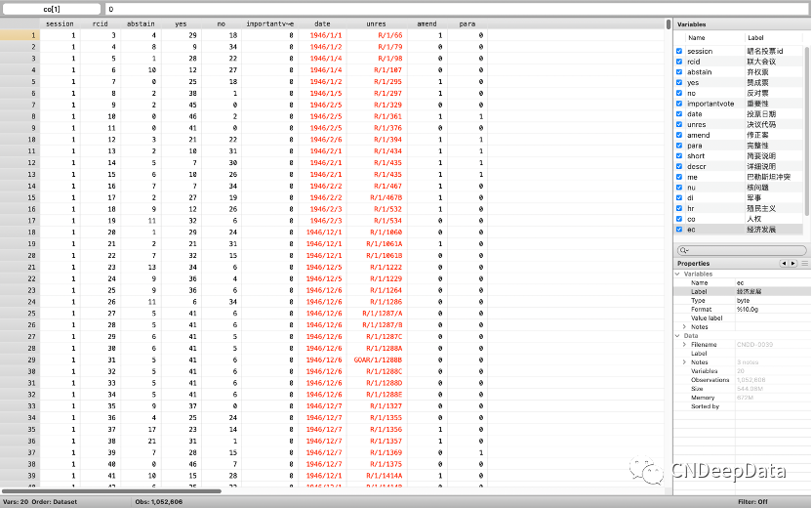Expand Notes under Variables properties
The width and height of the screenshot is (812, 508).
pos(684,326)
